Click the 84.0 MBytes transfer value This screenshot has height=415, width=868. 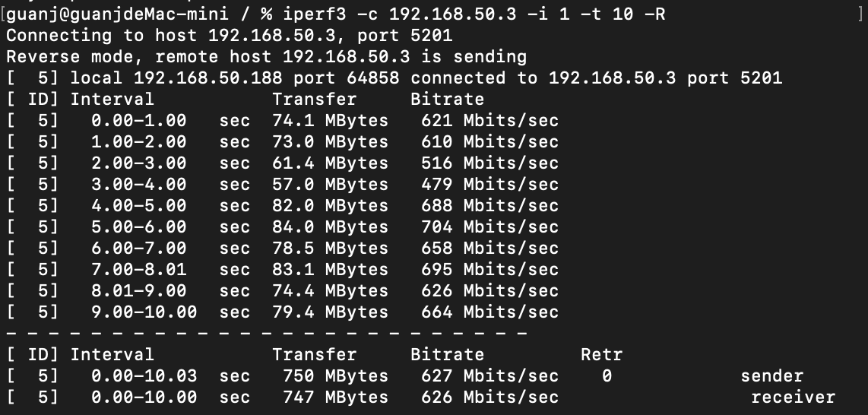point(330,227)
